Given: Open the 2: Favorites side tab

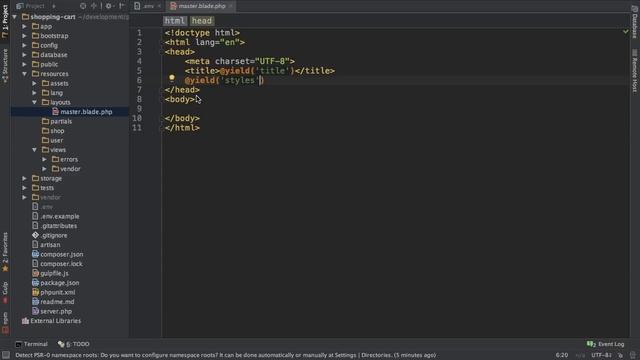Looking at the screenshot, I should [x=5, y=252].
